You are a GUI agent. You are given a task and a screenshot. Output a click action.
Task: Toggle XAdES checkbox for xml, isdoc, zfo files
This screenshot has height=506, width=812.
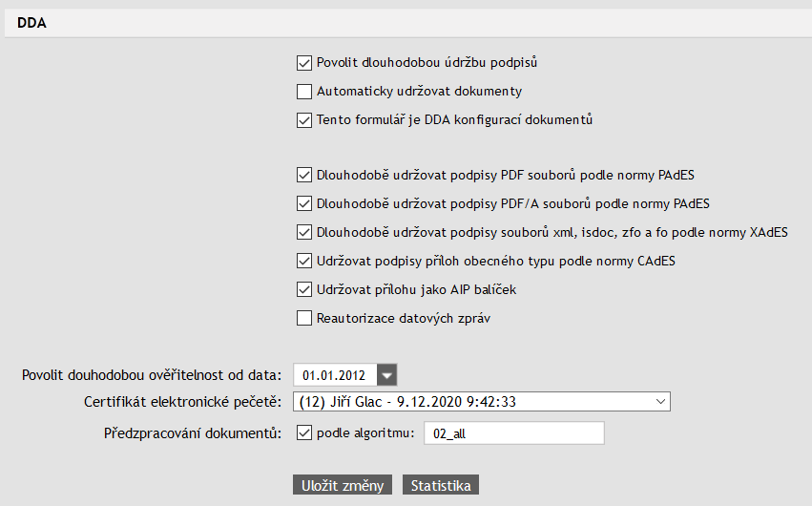click(304, 232)
